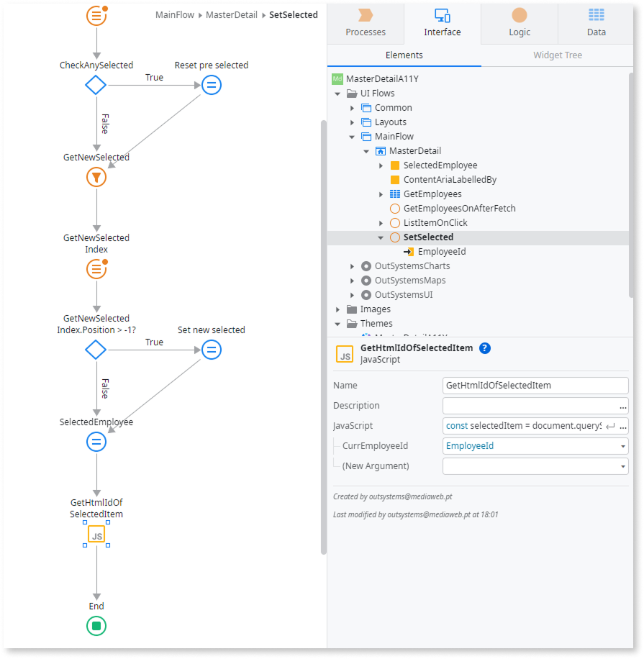644x659 pixels.
Task: Select the Layouts tree item
Action: [391, 122]
